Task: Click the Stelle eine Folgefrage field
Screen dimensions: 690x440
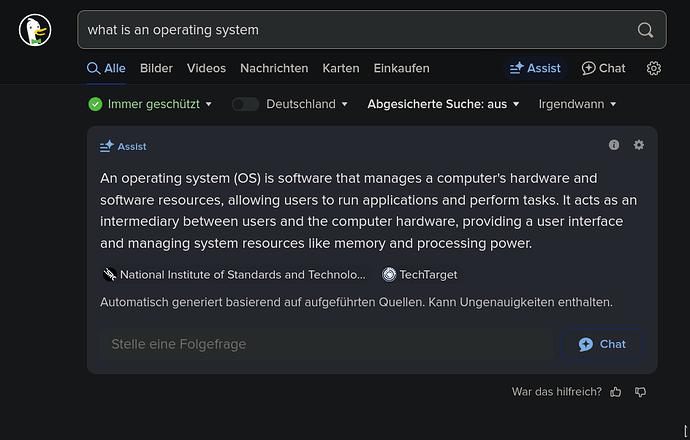Action: 327,345
